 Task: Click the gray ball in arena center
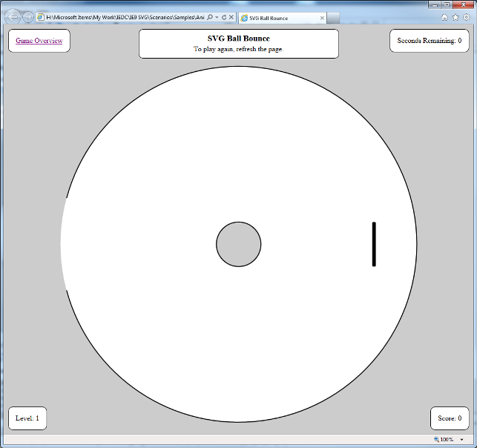coord(239,244)
